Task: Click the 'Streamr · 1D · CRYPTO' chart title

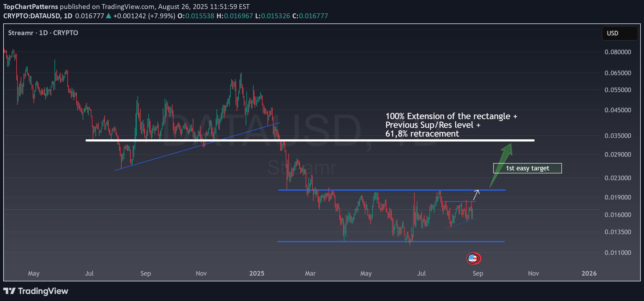Action: (43, 33)
